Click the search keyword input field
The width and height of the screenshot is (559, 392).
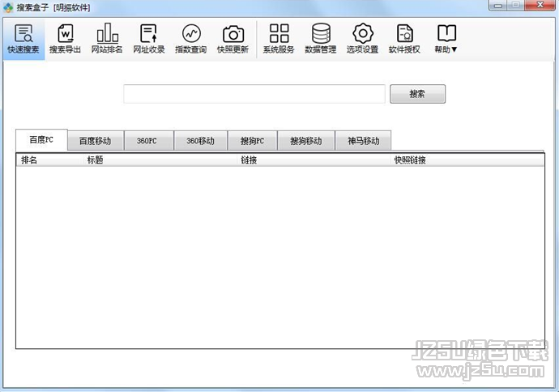(254, 94)
